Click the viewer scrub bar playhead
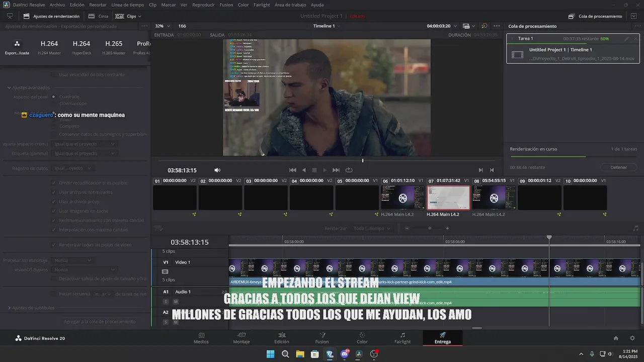644x362 pixels. point(363,160)
